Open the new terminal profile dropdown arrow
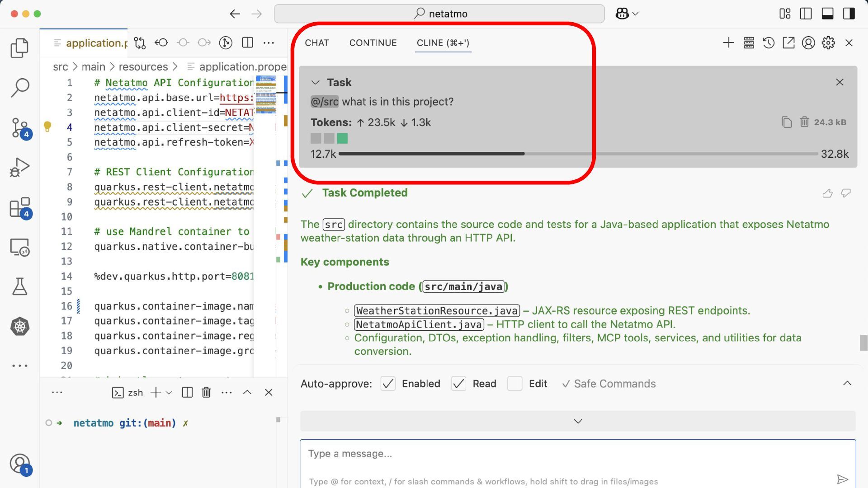 pos(169,393)
